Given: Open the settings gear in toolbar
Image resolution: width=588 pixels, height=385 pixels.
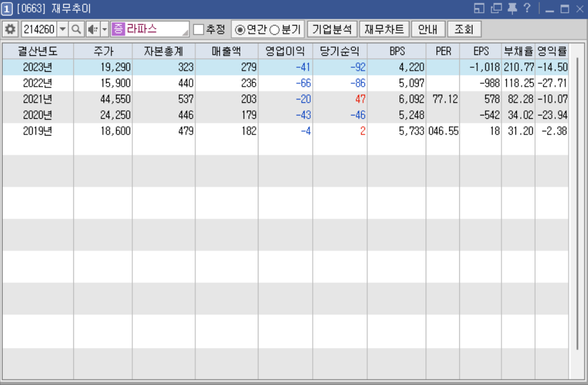Looking at the screenshot, I should 10,30.
